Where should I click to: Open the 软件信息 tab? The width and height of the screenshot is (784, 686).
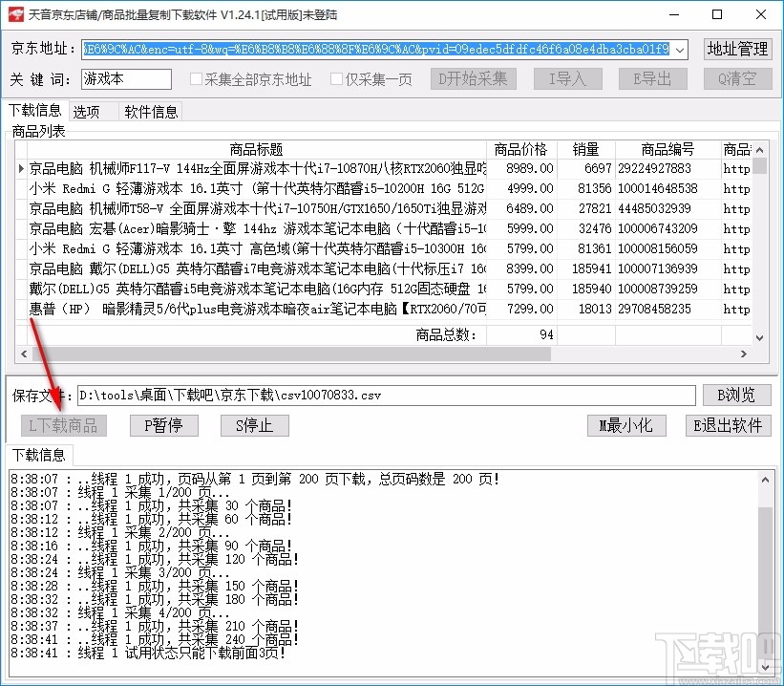tap(150, 111)
